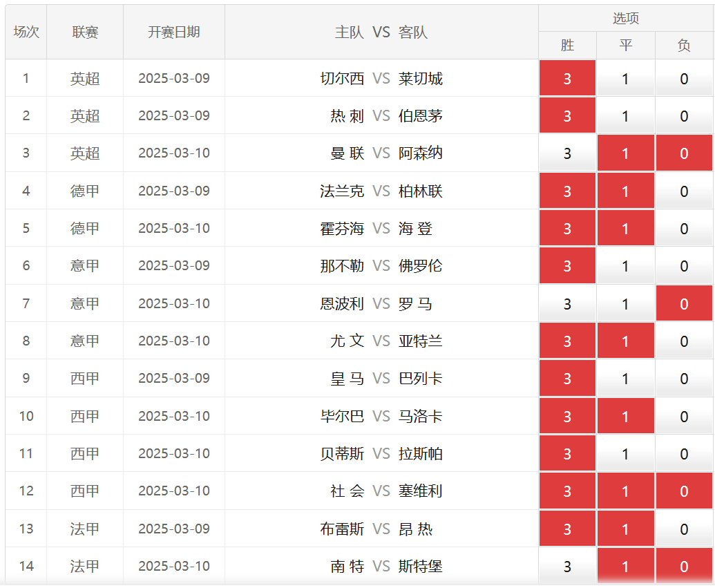
Task: Toggle win option 3 for 法兰克 VS 柏林联
Action: [567, 191]
